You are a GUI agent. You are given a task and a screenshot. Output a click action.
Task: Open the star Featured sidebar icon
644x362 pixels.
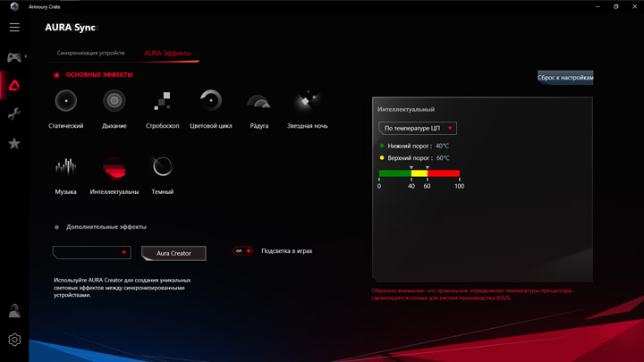14,143
